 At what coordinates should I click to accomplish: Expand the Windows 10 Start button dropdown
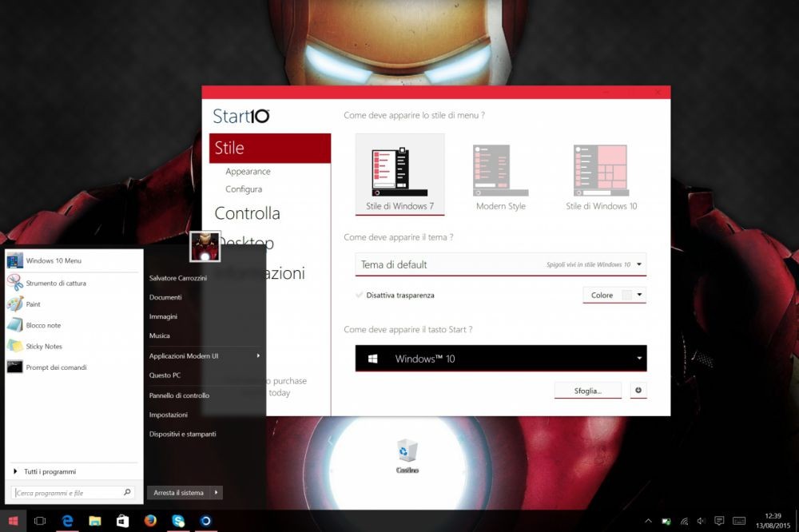click(x=500, y=358)
